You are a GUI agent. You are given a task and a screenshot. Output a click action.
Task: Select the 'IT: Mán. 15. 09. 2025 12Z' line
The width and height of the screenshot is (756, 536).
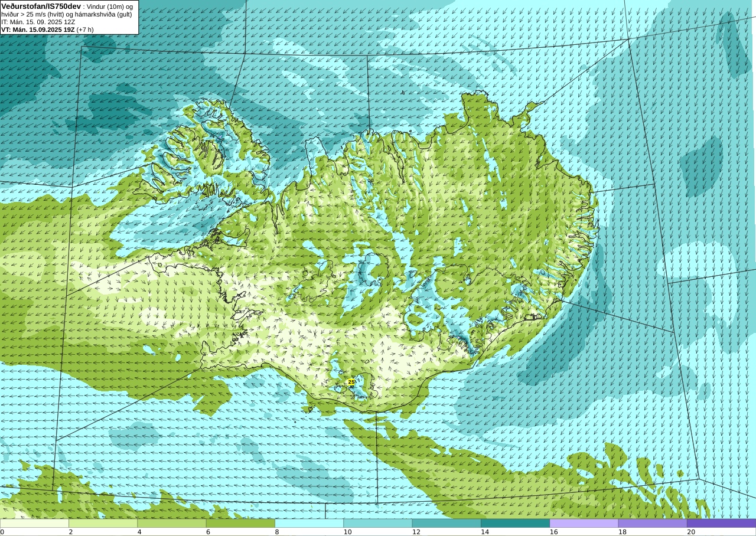click(x=38, y=22)
